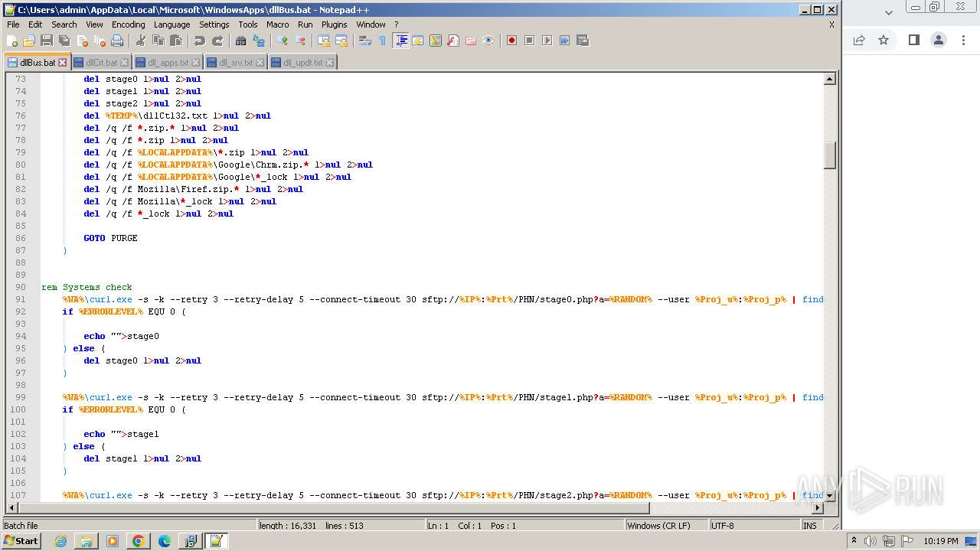Undo the last edit with the Undo icon
This screenshot has height=551, width=980.
click(200, 41)
